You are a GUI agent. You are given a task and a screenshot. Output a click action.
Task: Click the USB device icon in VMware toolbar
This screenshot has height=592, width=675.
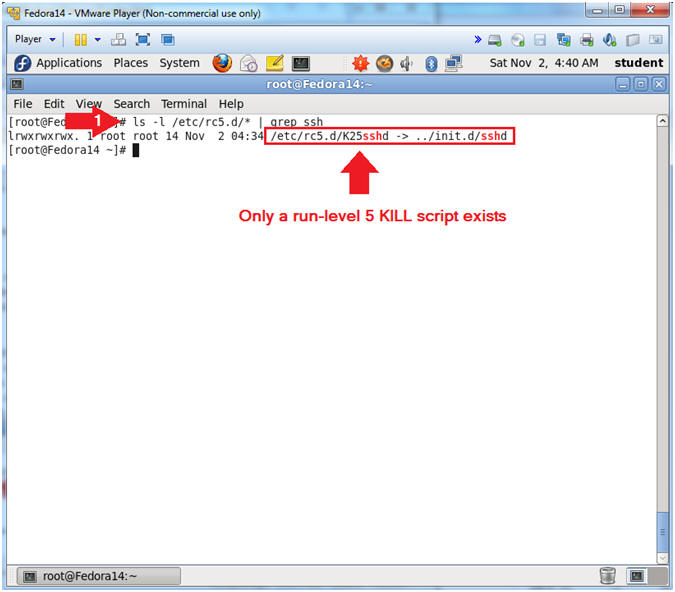632,40
